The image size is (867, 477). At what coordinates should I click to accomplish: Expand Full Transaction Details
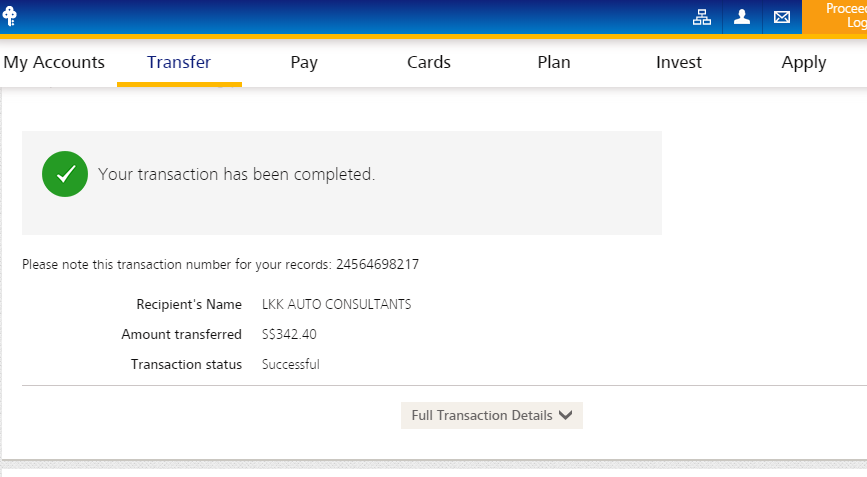(491, 415)
